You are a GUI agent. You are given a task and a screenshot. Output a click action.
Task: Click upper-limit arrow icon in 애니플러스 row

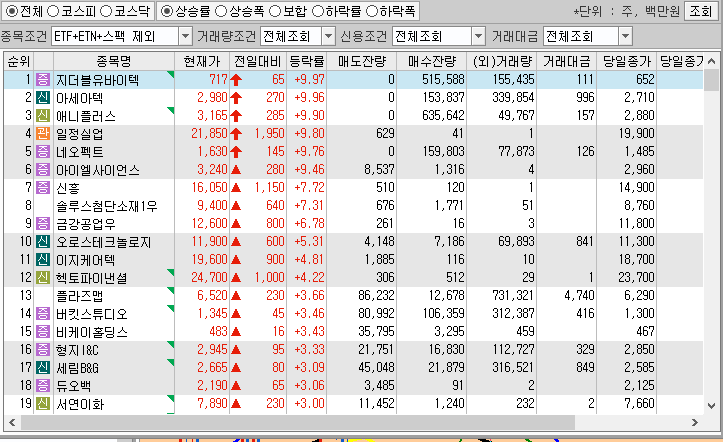(x=236, y=116)
